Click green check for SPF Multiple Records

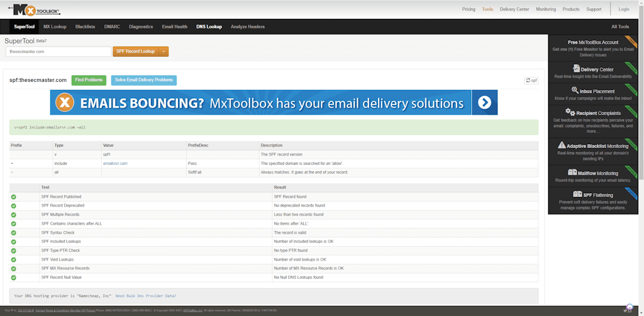[14, 215]
